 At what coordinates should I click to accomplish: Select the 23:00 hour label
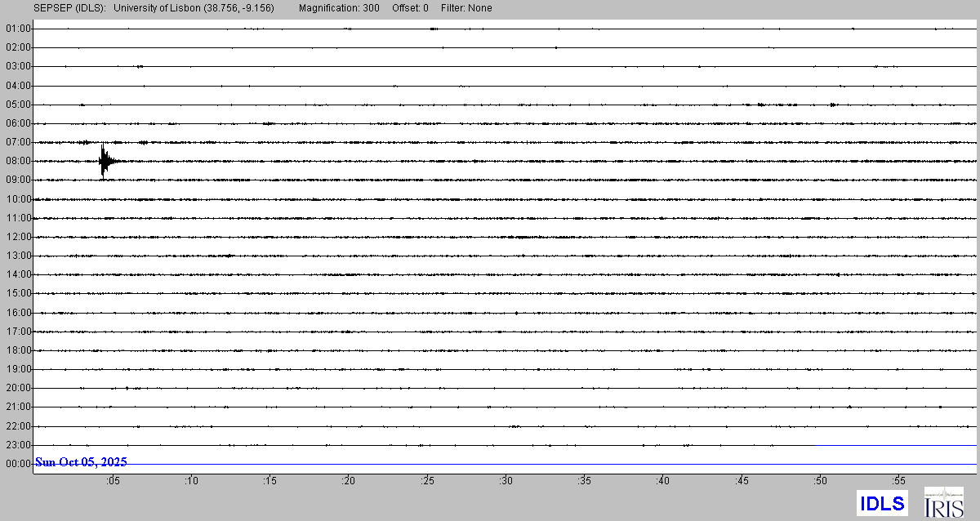(18, 445)
